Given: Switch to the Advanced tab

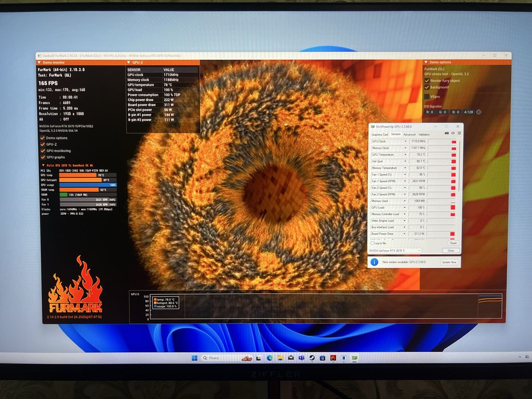Looking at the screenshot, I should coord(409,135).
